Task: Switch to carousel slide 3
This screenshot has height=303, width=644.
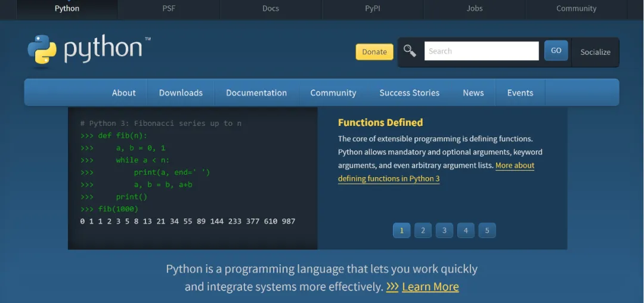Action: tap(444, 230)
